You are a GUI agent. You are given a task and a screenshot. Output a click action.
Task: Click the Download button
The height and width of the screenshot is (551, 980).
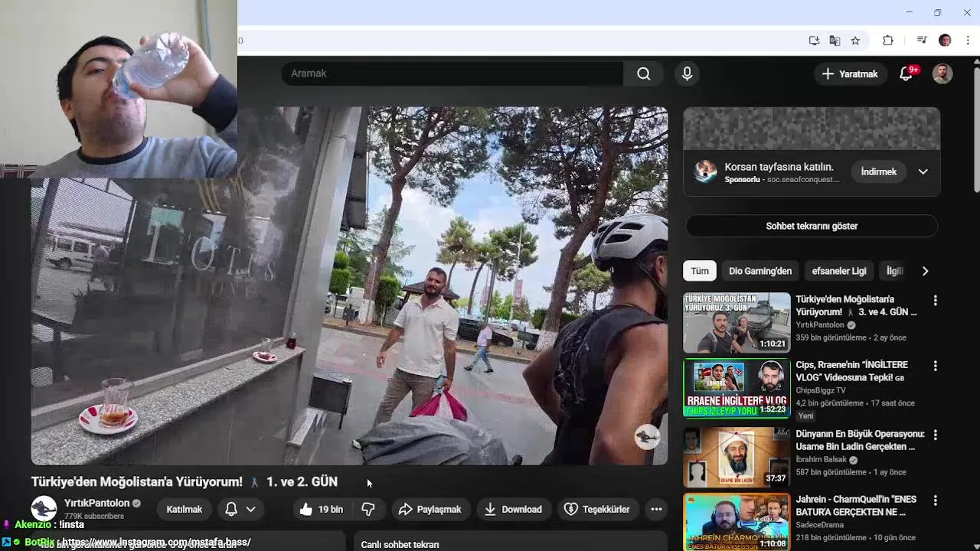coord(513,509)
